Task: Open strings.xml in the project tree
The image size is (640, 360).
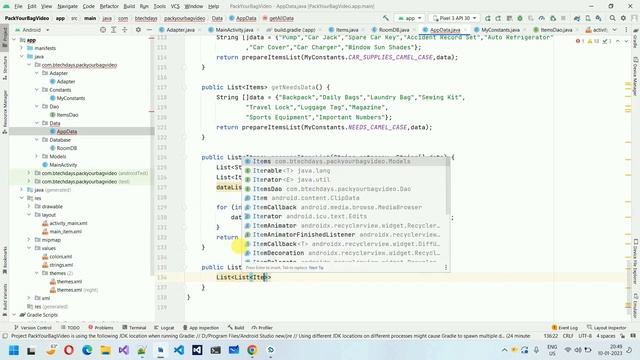Action: point(58,265)
